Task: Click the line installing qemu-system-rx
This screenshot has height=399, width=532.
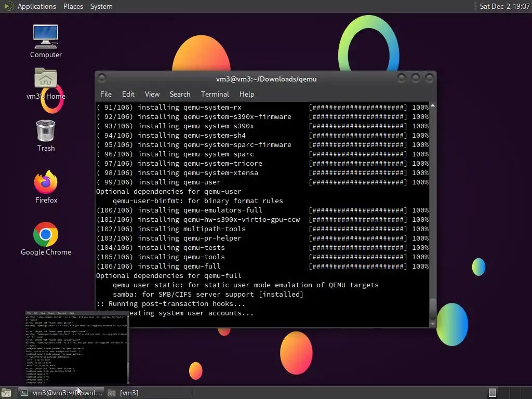Action: [262, 107]
